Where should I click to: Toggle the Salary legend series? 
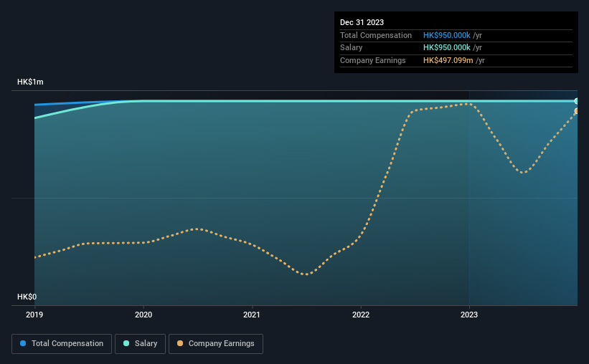click(x=140, y=344)
